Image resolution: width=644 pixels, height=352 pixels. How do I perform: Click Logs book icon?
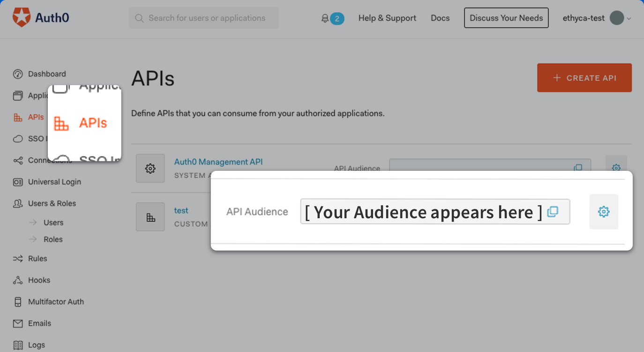18,345
